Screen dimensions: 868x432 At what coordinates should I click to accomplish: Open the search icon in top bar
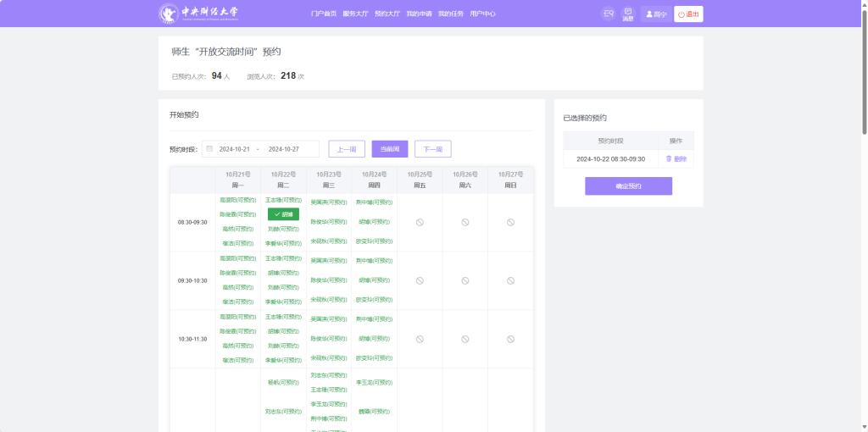609,14
